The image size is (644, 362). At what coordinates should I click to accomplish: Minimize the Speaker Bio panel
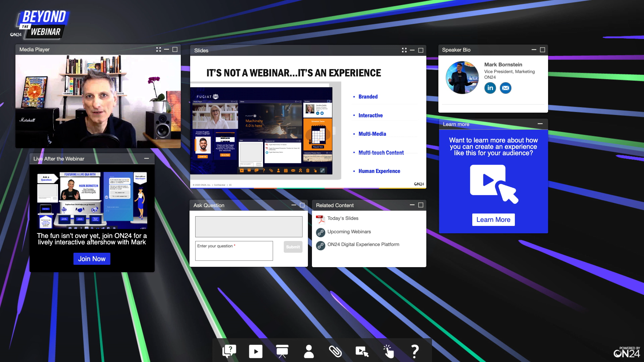click(x=534, y=50)
